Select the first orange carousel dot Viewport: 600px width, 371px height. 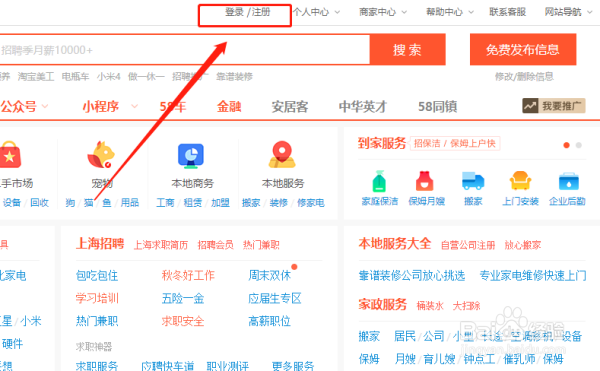click(x=566, y=145)
